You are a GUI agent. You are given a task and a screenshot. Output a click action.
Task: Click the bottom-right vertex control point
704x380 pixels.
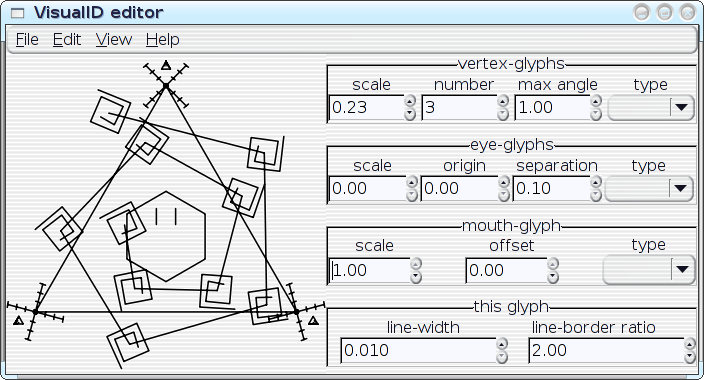coord(296,311)
